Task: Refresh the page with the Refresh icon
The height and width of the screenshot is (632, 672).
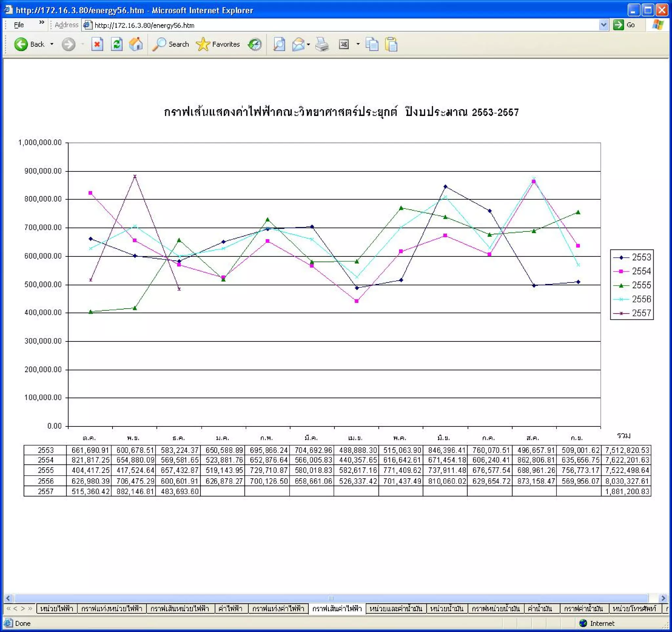Action: click(116, 44)
